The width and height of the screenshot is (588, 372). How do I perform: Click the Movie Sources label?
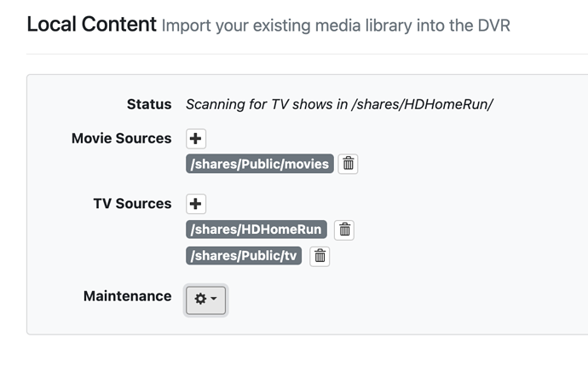point(121,138)
